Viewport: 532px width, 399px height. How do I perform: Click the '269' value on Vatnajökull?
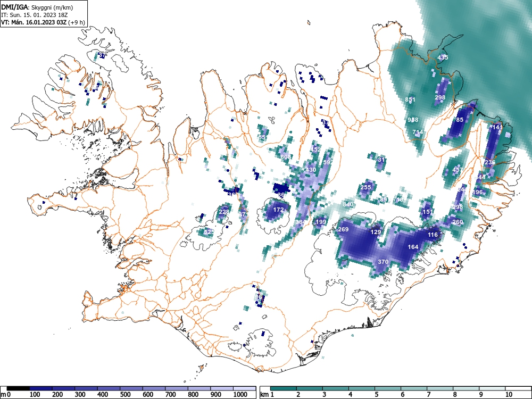point(343,229)
